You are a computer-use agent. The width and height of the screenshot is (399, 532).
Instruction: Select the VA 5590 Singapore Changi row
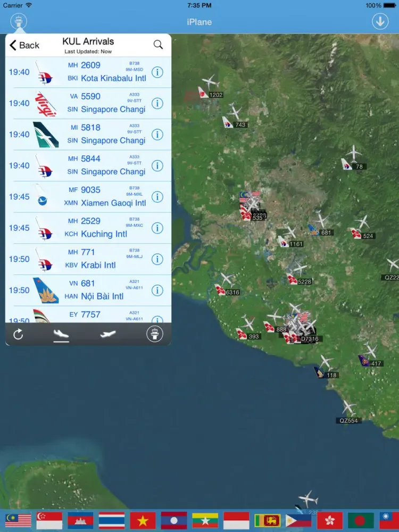pos(88,103)
